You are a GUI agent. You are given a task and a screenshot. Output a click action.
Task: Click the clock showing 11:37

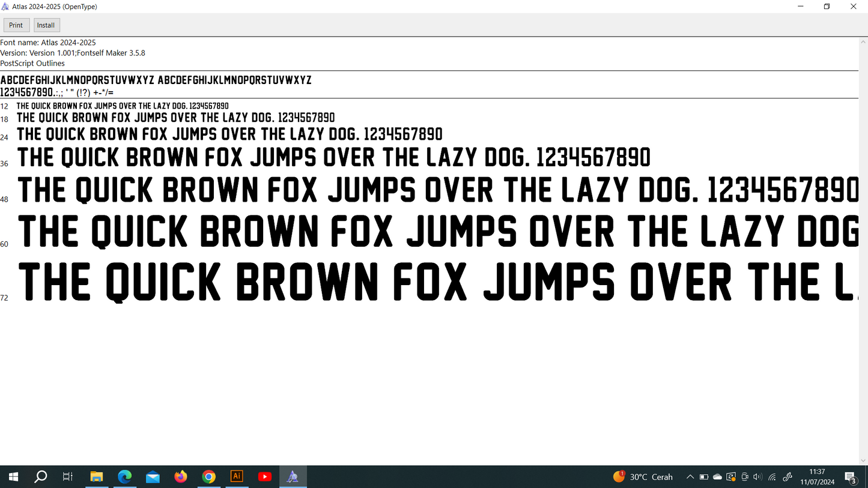coord(817,477)
